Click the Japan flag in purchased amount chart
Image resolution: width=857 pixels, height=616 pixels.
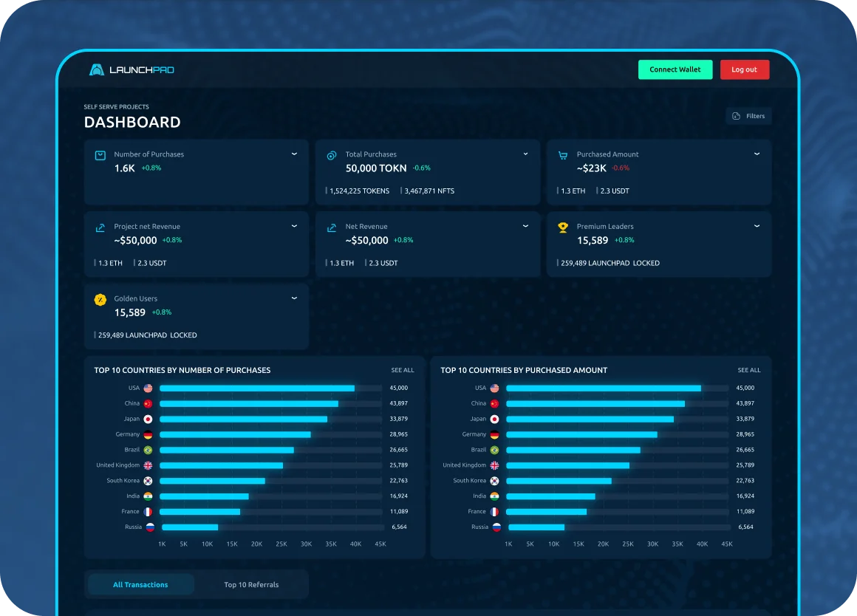click(494, 420)
